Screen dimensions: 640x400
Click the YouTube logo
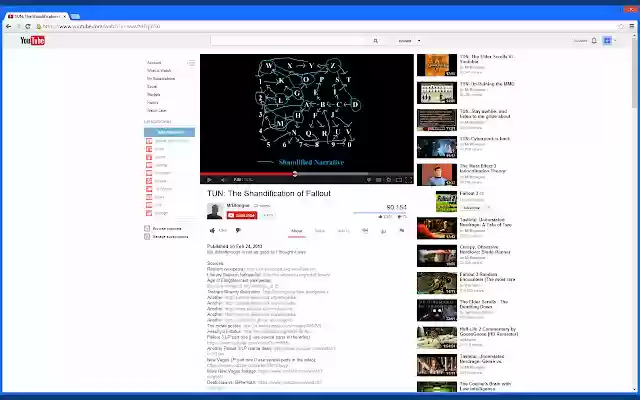[32, 40]
